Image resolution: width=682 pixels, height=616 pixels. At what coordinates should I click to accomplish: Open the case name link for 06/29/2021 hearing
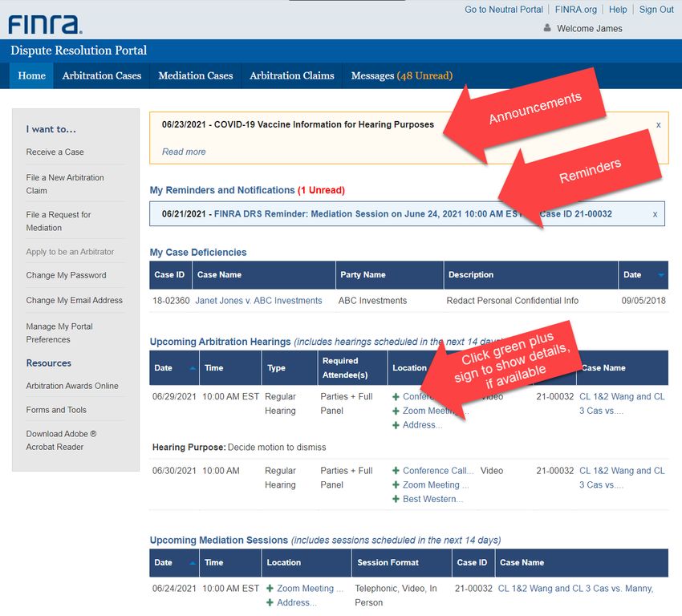(x=622, y=404)
